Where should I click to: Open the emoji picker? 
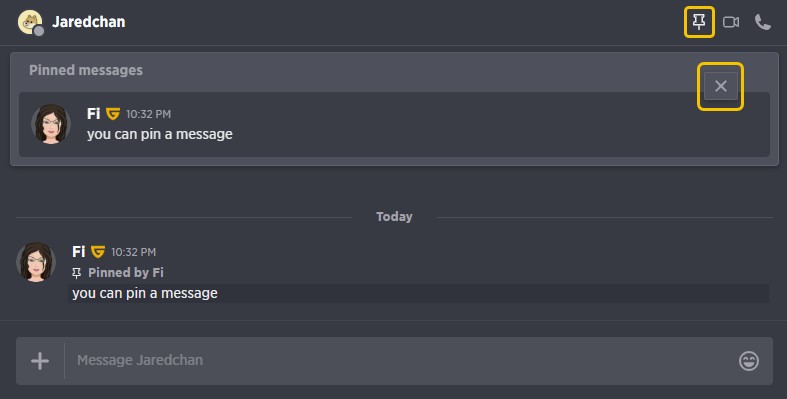(x=749, y=361)
